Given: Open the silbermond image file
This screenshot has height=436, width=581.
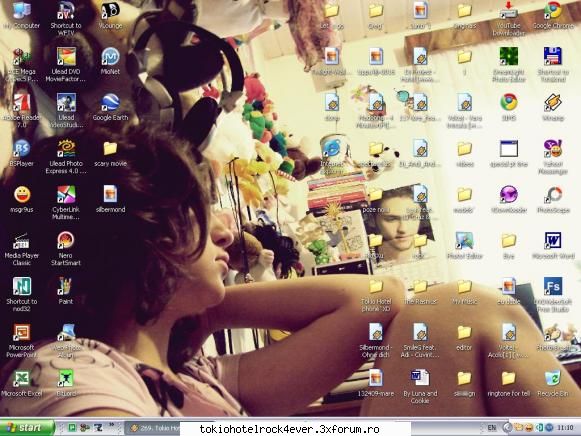Looking at the screenshot, I should (x=110, y=199).
